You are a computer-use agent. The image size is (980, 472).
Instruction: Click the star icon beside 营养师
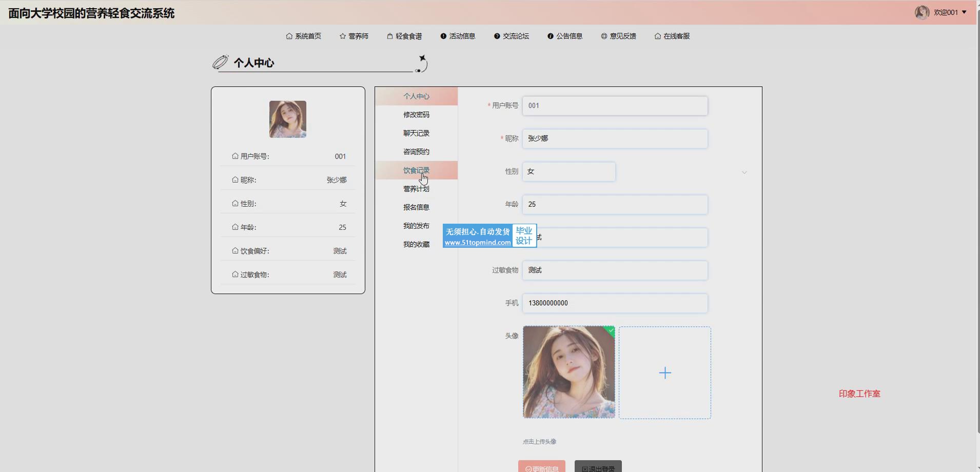point(343,36)
